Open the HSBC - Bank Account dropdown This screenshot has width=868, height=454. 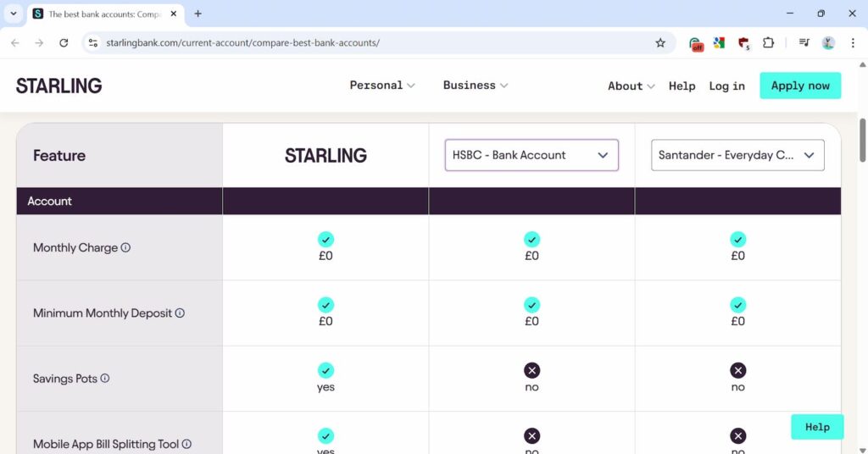(x=531, y=155)
